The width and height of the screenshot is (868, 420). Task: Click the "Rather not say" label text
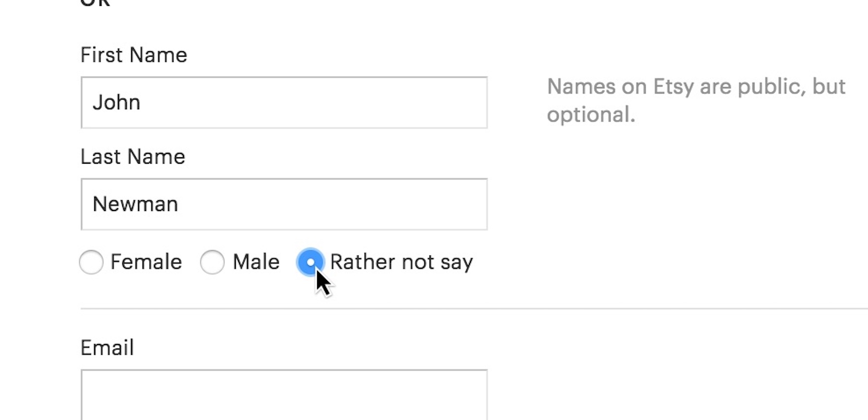(401, 262)
